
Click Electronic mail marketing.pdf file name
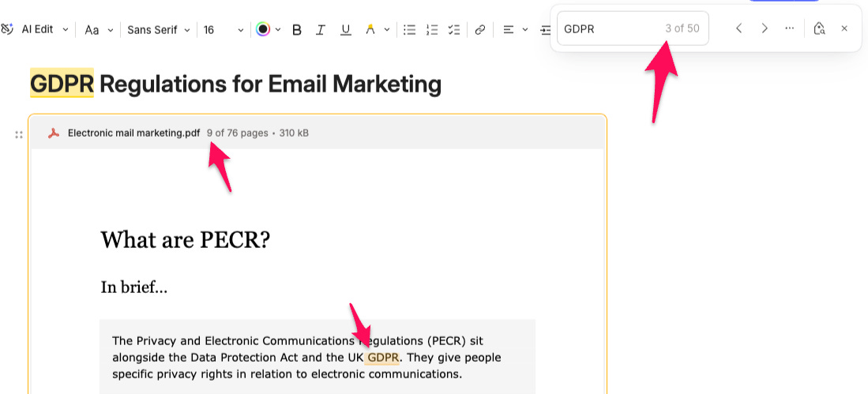coord(134,133)
